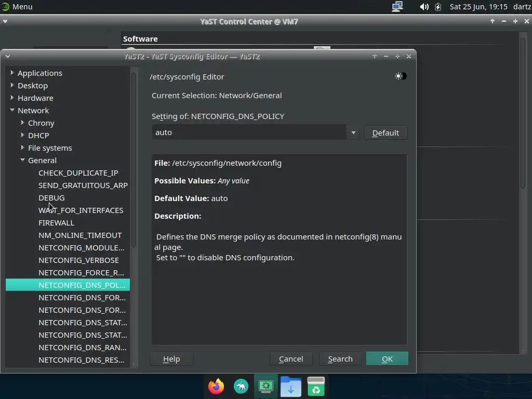The image size is (532, 399).
Task: Expand the DHCP subtree
Action: 22,135
